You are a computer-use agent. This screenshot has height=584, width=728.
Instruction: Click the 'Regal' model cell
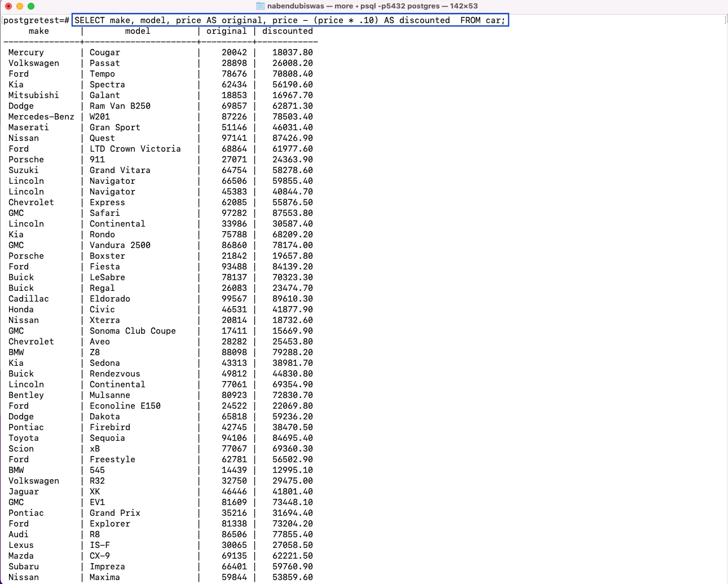[x=102, y=288]
